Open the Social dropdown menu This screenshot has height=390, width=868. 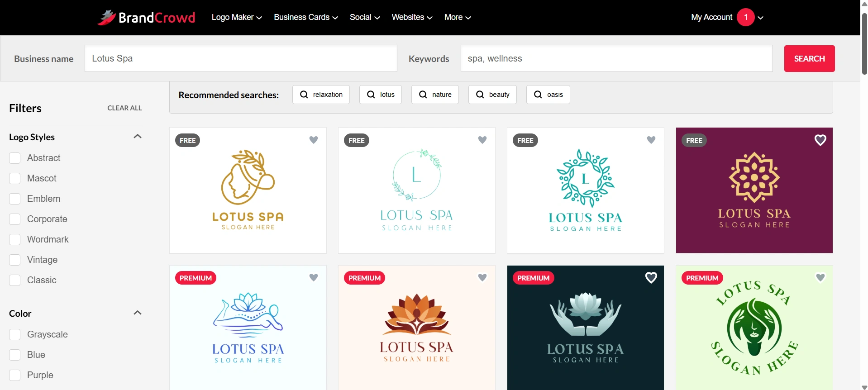(x=365, y=17)
